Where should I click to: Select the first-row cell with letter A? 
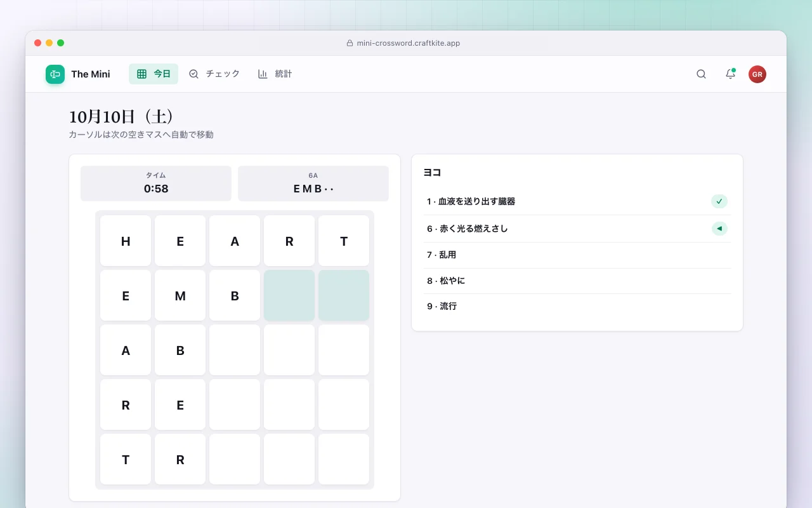pos(235,241)
